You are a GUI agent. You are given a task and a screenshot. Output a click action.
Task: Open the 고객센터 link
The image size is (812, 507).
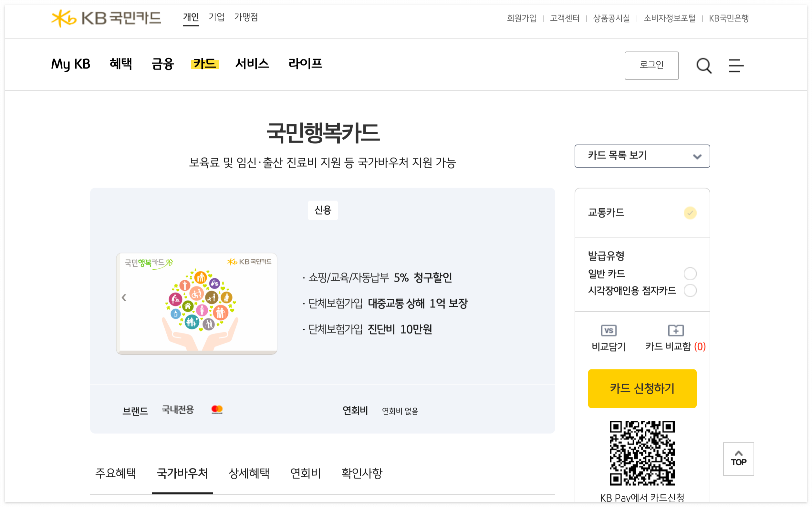[x=565, y=18]
